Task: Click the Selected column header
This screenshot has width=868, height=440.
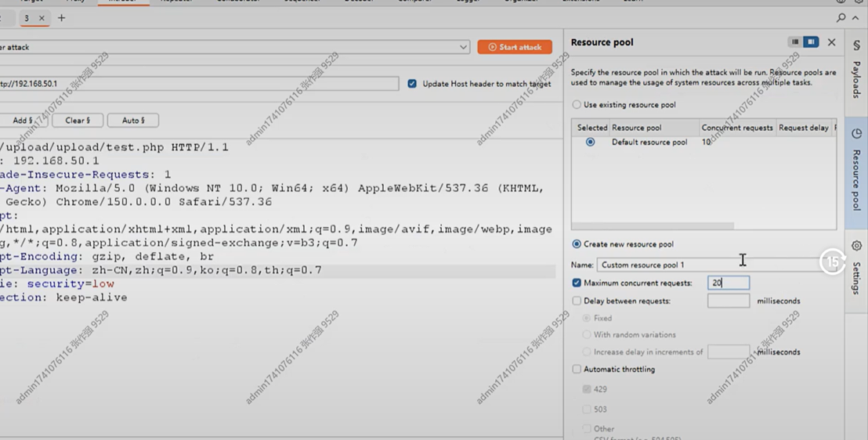Action: 591,128
